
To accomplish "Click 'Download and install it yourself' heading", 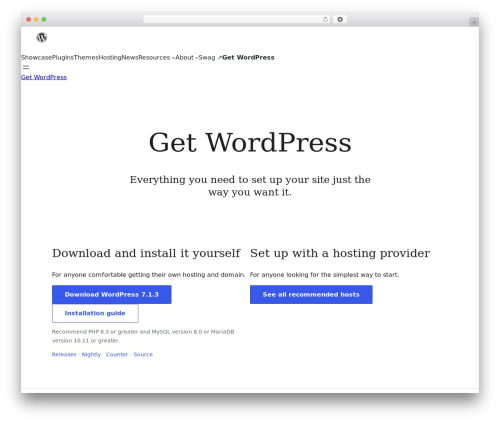I will pos(146,253).
